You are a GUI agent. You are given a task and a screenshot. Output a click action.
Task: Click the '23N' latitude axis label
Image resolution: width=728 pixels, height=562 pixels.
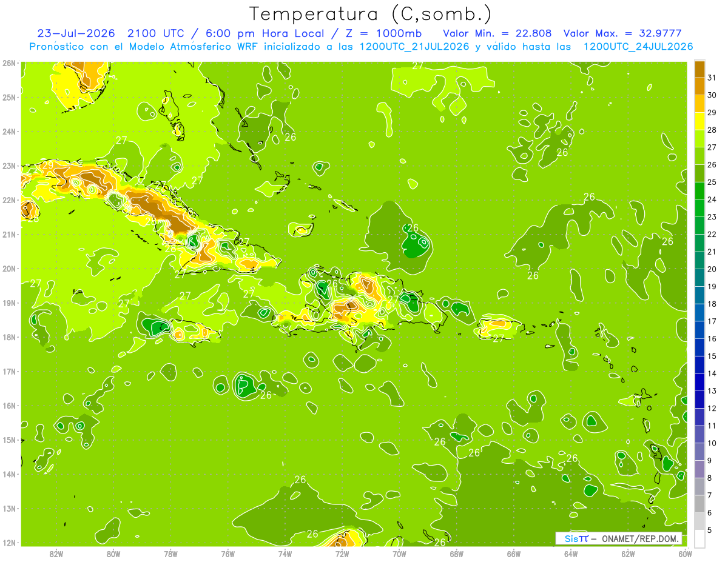(x=8, y=166)
